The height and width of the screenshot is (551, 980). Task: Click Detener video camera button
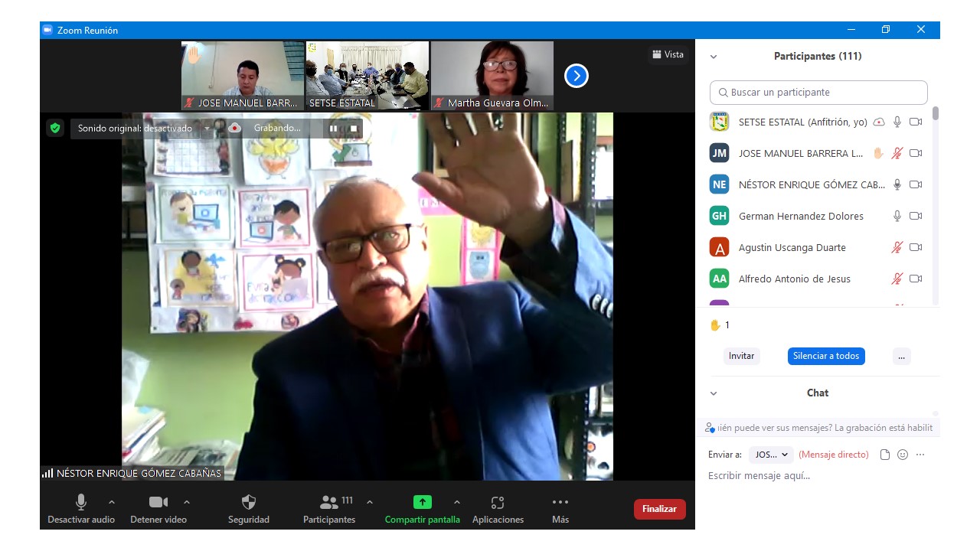158,510
